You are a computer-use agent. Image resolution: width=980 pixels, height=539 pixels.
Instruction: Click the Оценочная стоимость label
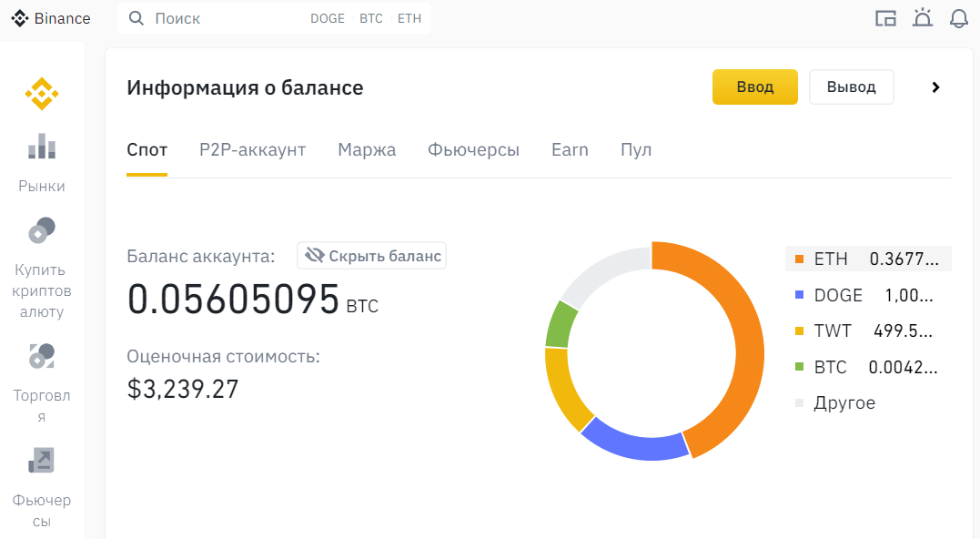[223, 356]
